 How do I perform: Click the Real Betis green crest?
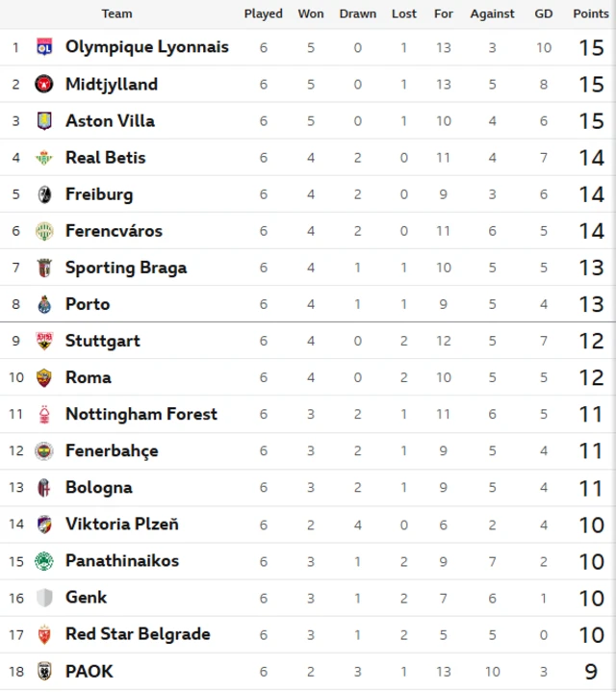pos(44,157)
